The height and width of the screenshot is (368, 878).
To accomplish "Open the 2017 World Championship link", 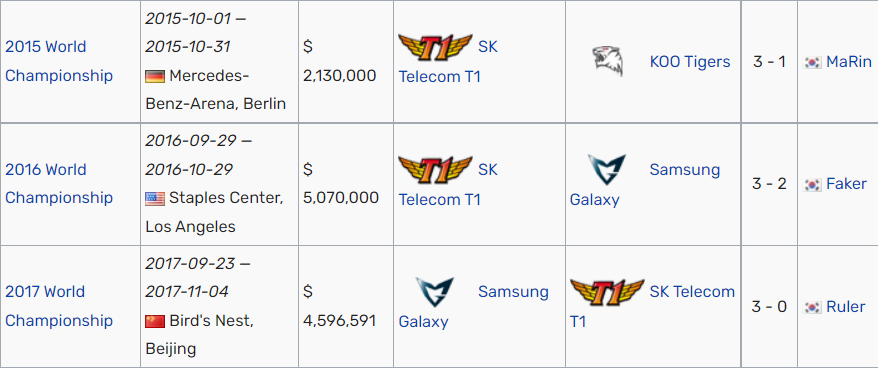I will tap(59, 306).
